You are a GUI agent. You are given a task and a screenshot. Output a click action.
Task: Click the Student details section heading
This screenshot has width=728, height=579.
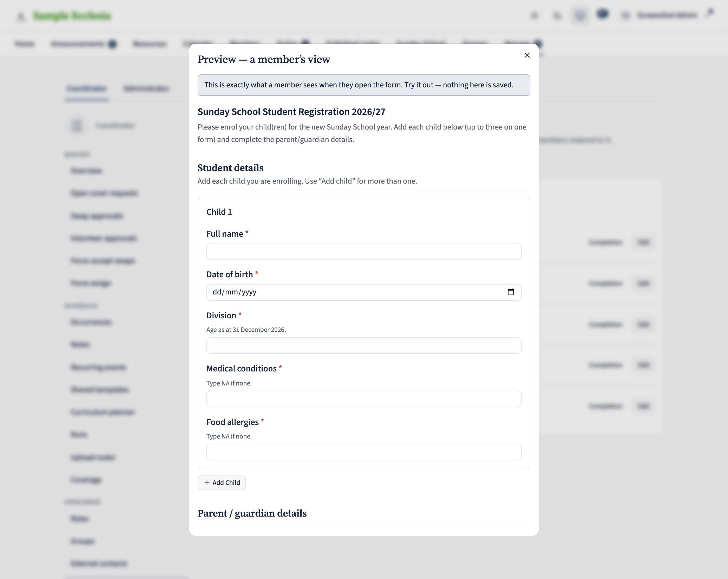[x=230, y=168]
